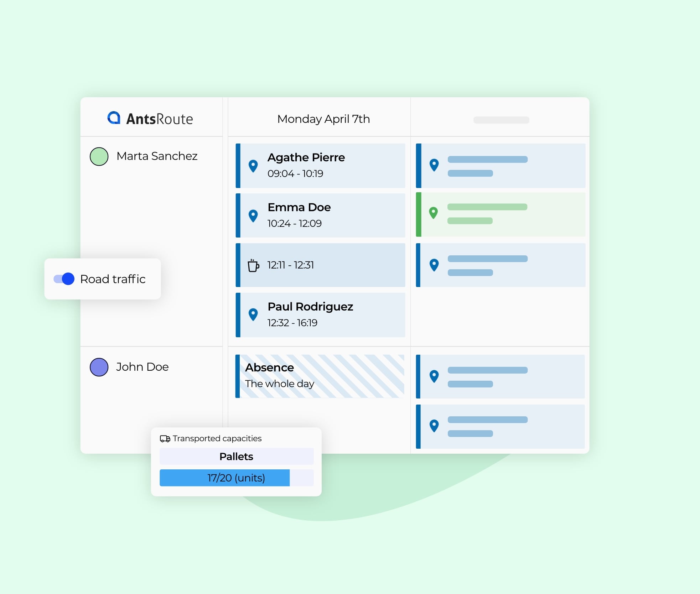Image resolution: width=700 pixels, height=594 pixels.
Task: Click the John Doe driver name
Action: click(x=142, y=367)
